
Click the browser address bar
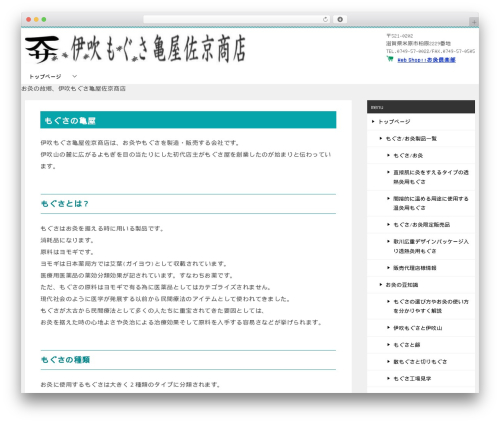(237, 19)
